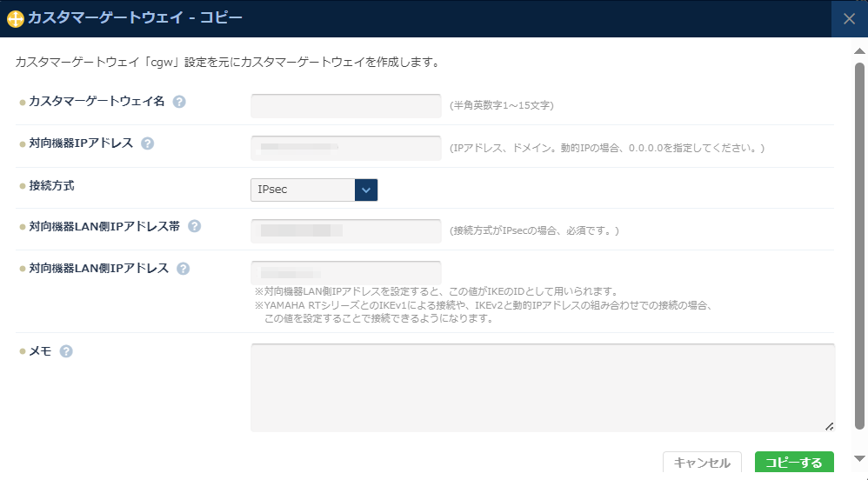Click the scrollbar up arrow

click(859, 50)
